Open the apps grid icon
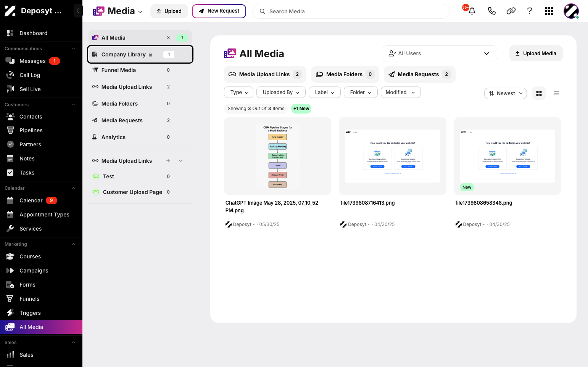This screenshot has height=367, width=588. tap(549, 11)
